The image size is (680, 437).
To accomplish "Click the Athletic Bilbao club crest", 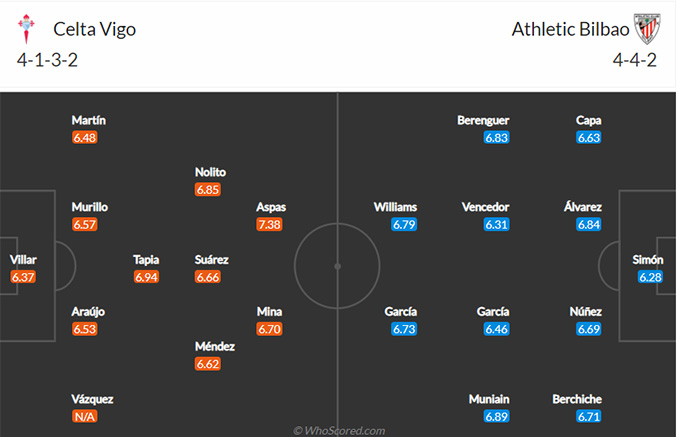I will click(647, 29).
